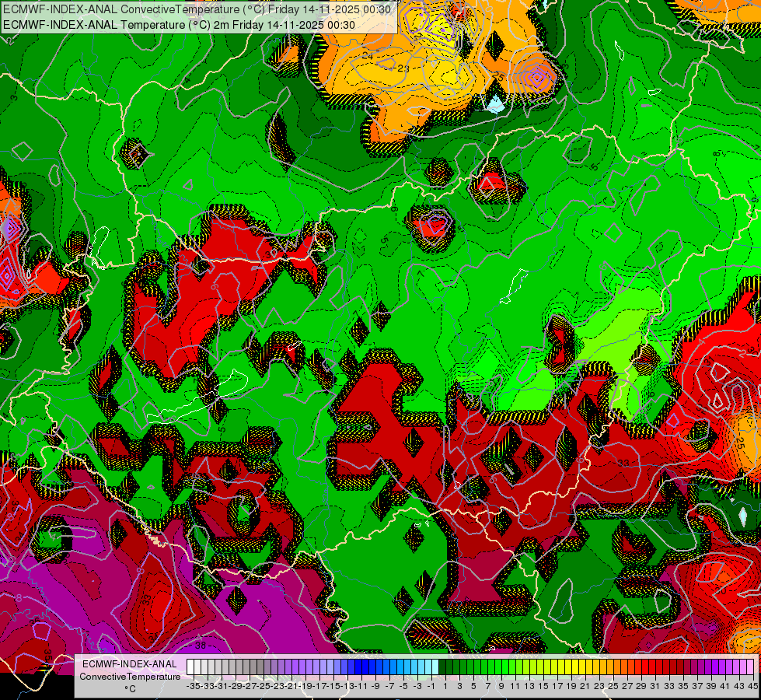Select the red swatch above the 31 label

coord(652,667)
